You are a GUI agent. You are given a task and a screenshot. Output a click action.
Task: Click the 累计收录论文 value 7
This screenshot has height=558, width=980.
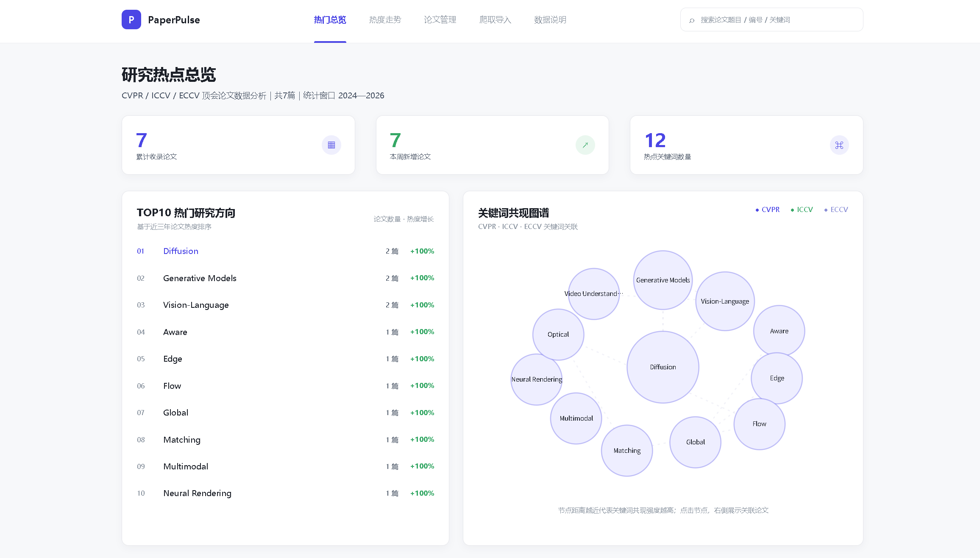click(142, 140)
